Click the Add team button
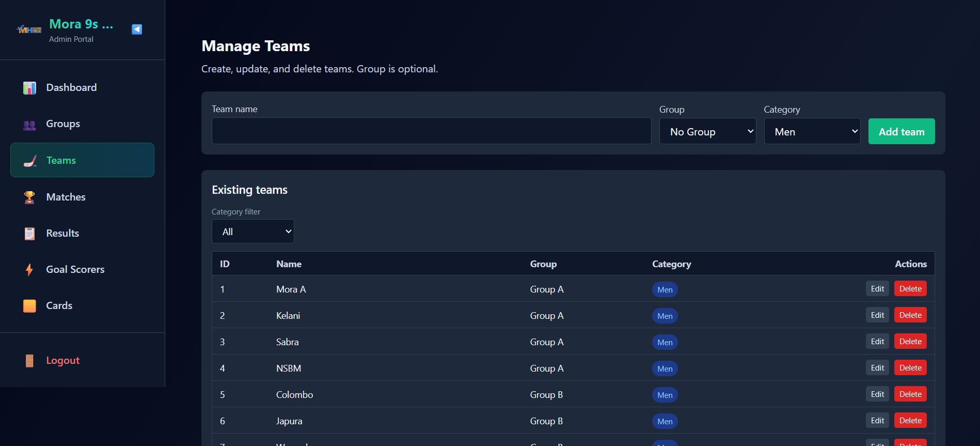Screen dimensions: 980x446 (902, 131)
